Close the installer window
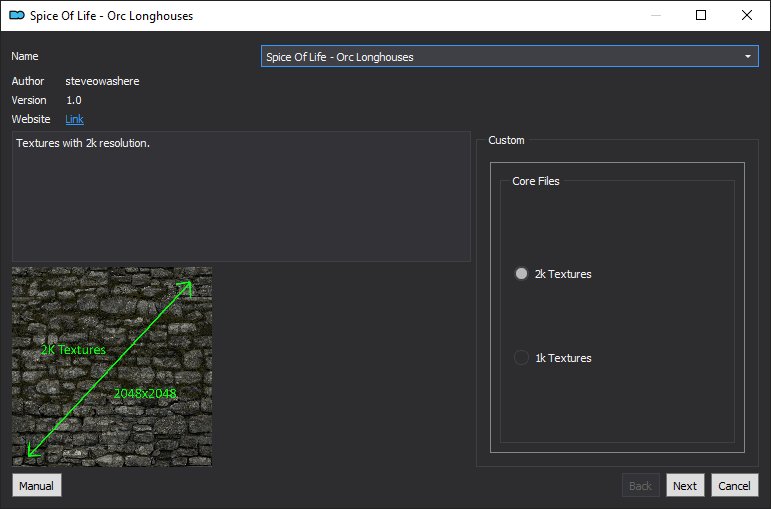The height and width of the screenshot is (509, 771). (x=746, y=15)
